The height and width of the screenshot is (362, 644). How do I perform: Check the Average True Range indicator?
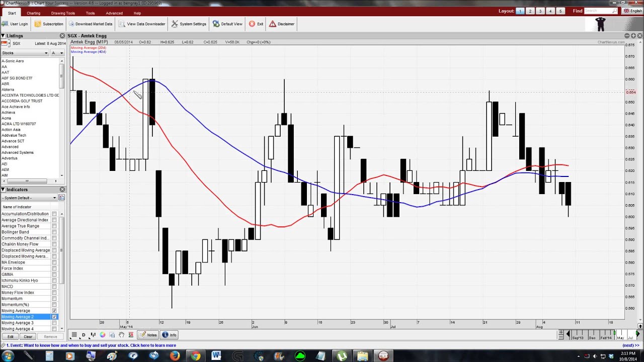(x=54, y=226)
